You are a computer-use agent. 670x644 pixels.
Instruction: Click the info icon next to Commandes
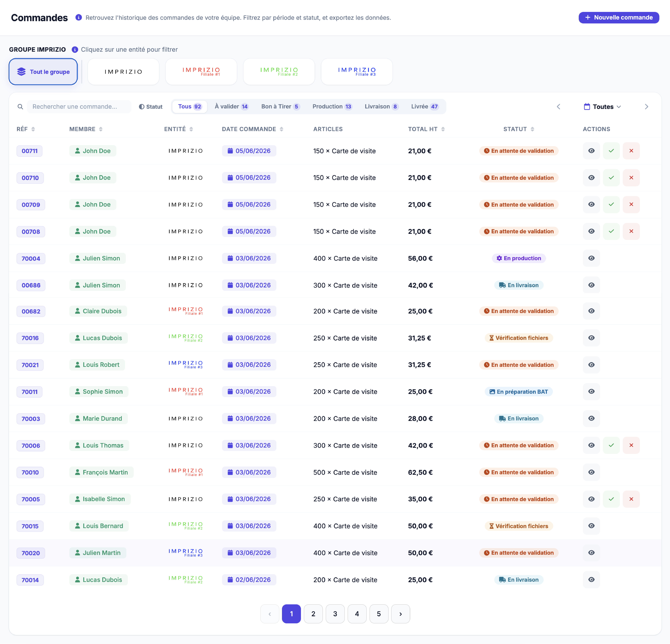(79, 17)
